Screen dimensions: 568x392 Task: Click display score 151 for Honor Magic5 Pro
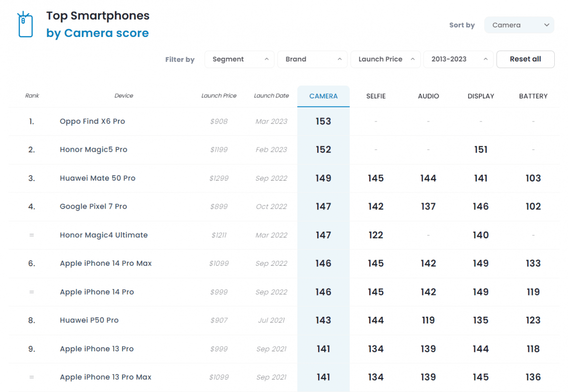(481, 149)
